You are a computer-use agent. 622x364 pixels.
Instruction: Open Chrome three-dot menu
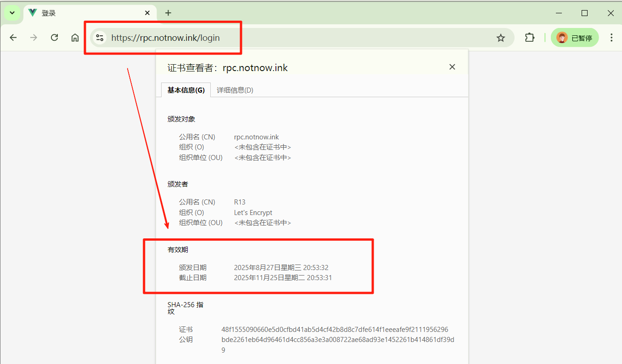point(611,38)
